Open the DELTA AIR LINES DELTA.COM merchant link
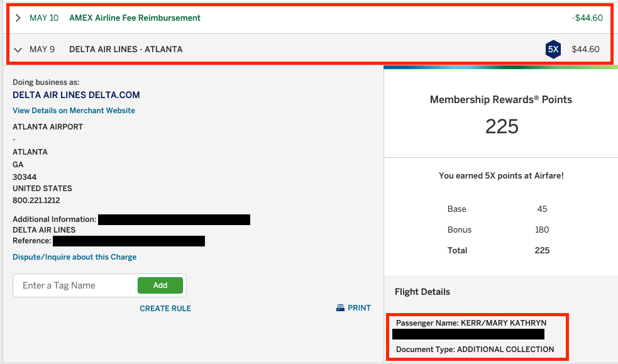The width and height of the screenshot is (618, 364). [76, 95]
